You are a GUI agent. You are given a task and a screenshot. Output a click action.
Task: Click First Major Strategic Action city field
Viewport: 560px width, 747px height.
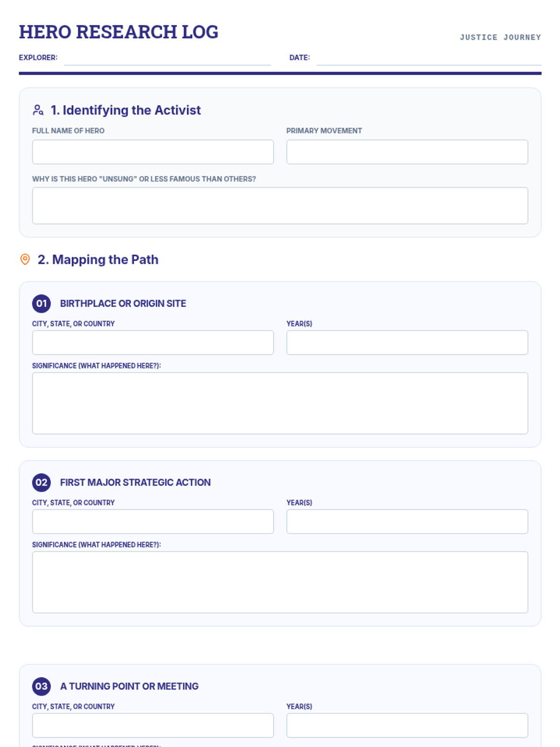153,521
